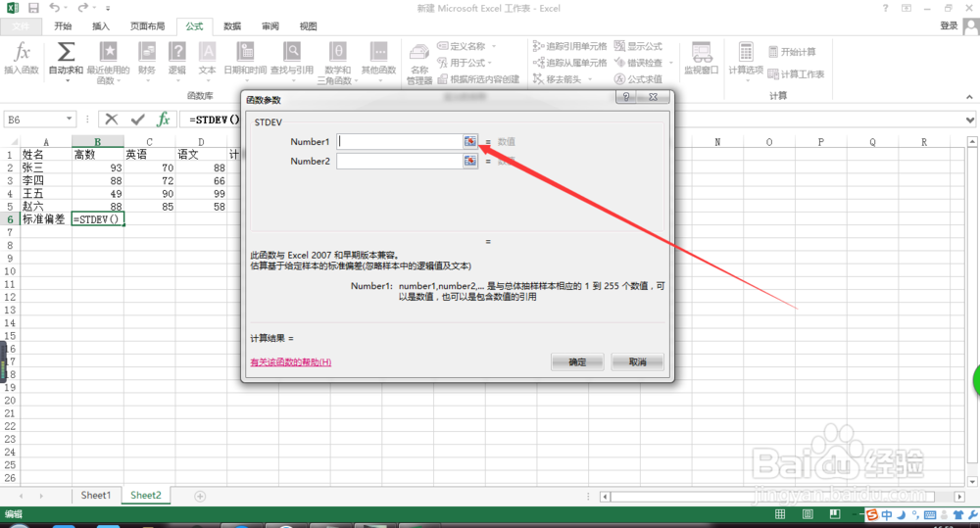
Task: Cancel the formula entry with X icon
Action: click(x=112, y=120)
